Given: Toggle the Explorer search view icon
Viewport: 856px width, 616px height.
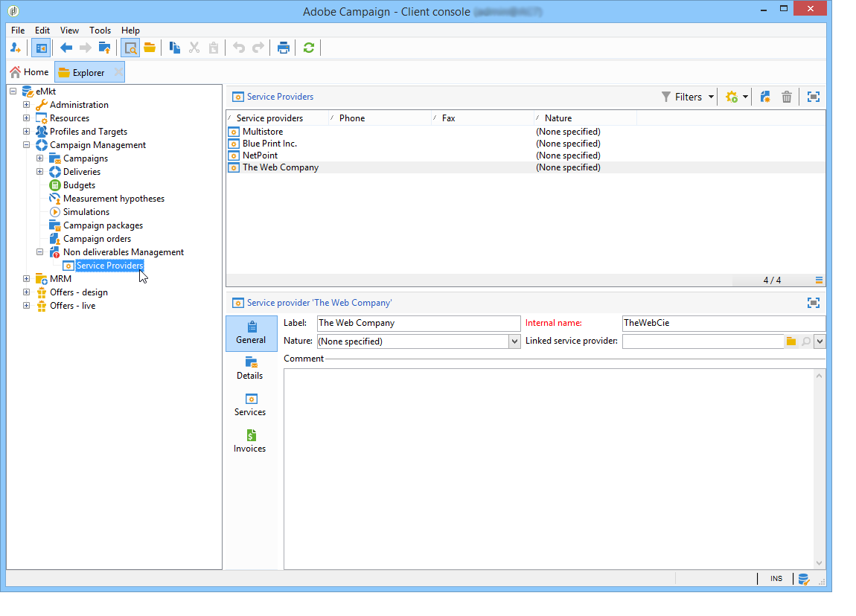Looking at the screenshot, I should 130,48.
